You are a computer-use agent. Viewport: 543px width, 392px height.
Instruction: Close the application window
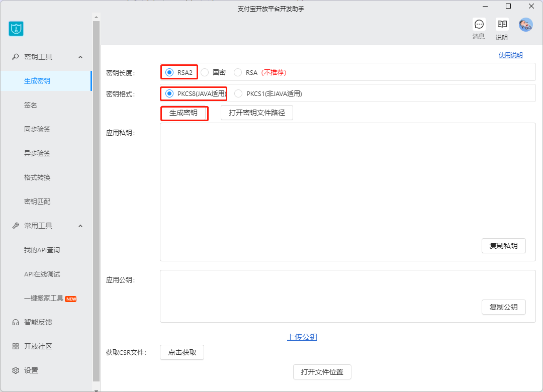pos(531,6)
